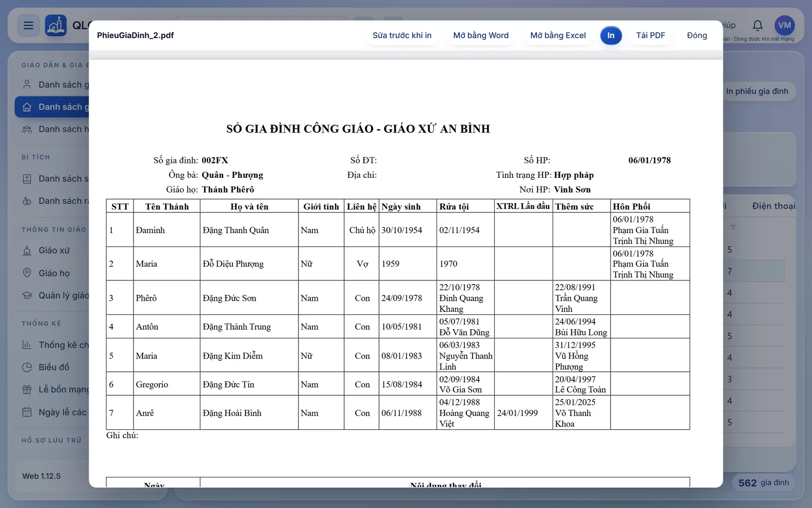
Task: Go to the Biểu đồ sidebar item
Action: tap(54, 367)
